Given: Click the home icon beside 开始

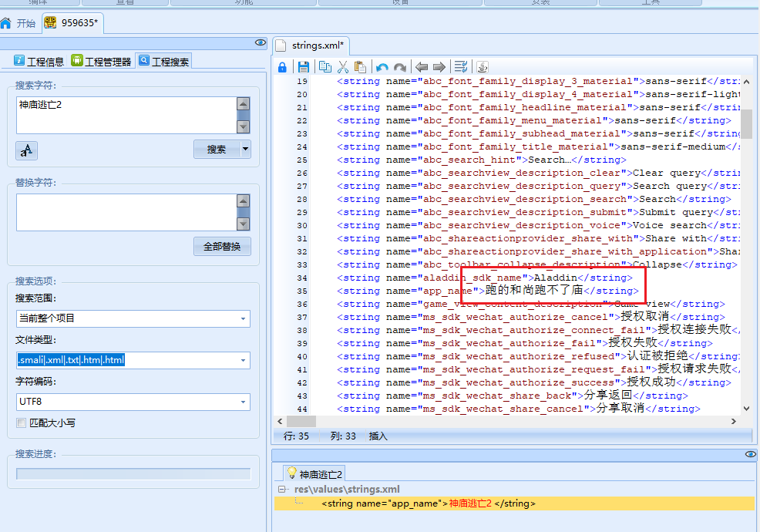Looking at the screenshot, I should pyautogui.click(x=5, y=23).
